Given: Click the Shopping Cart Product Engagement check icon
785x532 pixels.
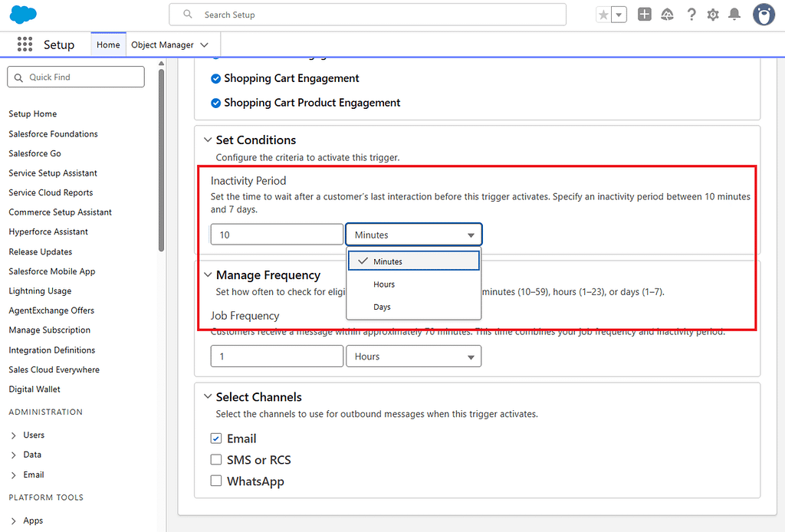Looking at the screenshot, I should point(215,103).
